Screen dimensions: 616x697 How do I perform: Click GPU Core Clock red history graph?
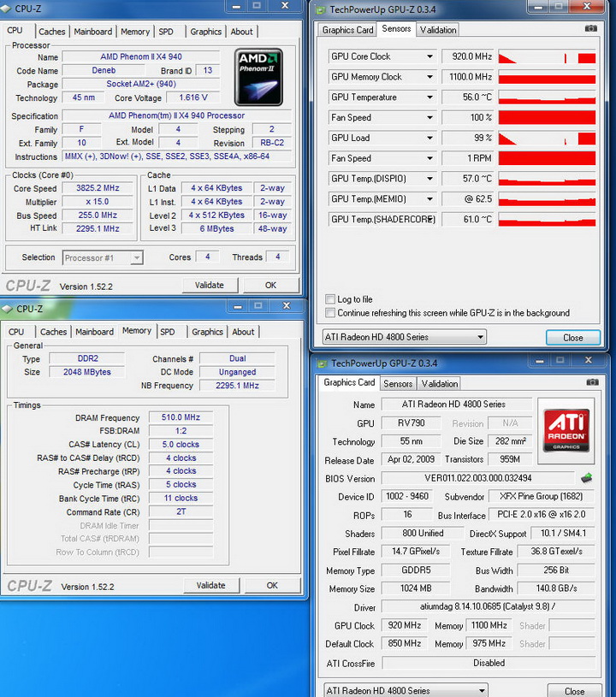coord(547,57)
